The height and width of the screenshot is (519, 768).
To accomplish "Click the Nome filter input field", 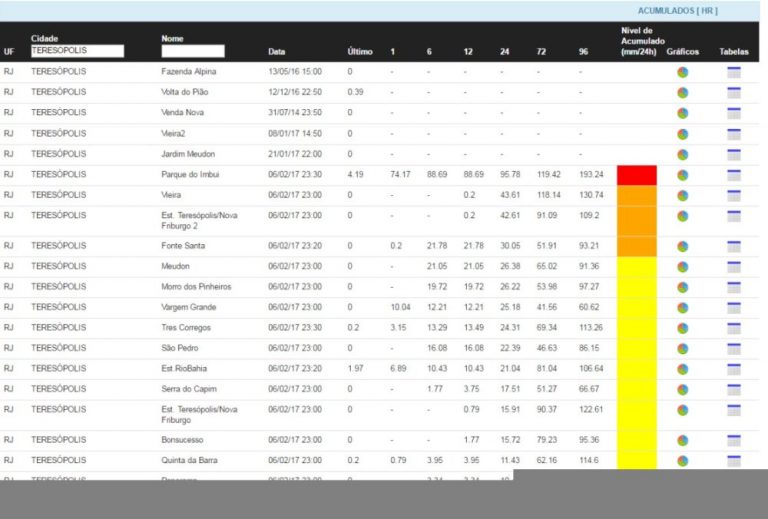I will coord(192,51).
